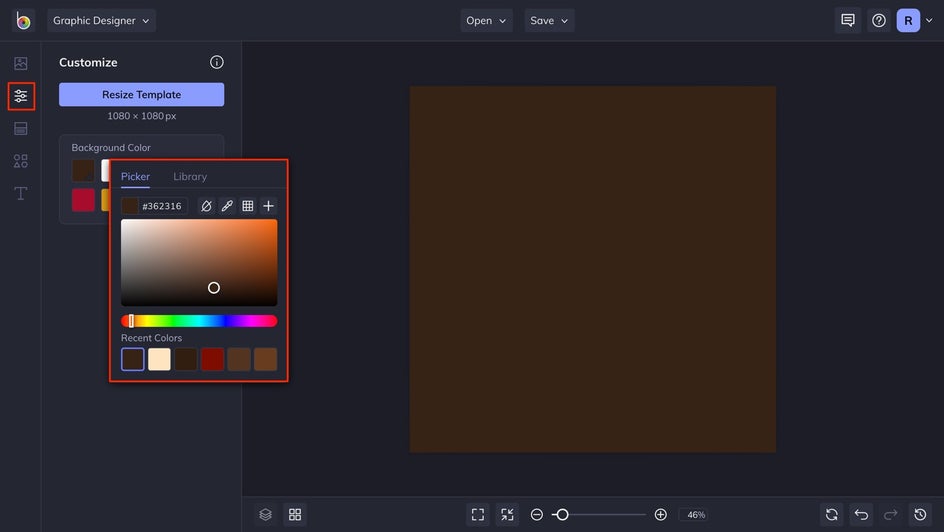The height and width of the screenshot is (532, 944).
Task: Expand the Save dropdown menu
Action: point(549,20)
